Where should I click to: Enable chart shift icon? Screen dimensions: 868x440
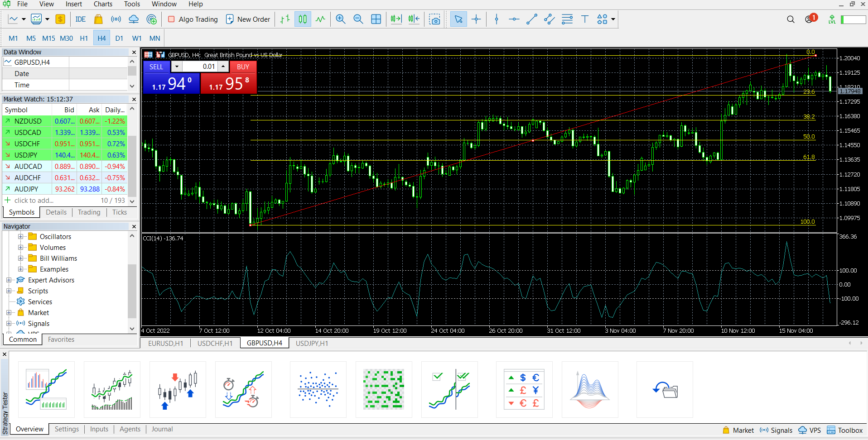pos(414,19)
